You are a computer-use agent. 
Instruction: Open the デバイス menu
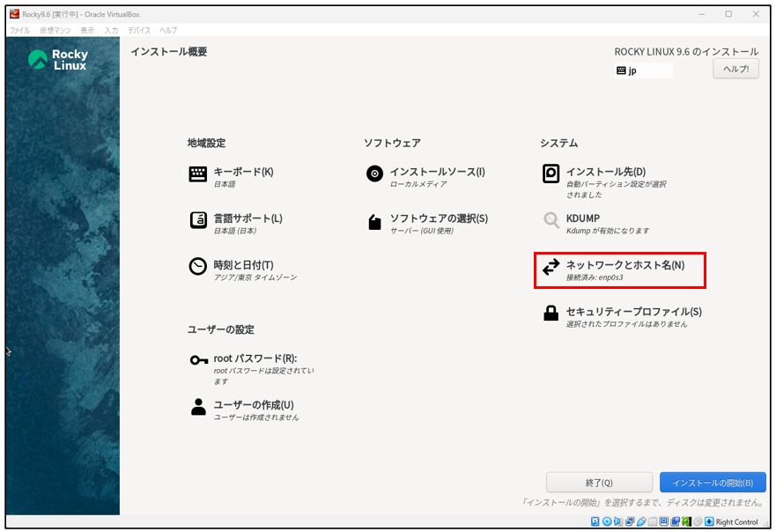click(138, 30)
